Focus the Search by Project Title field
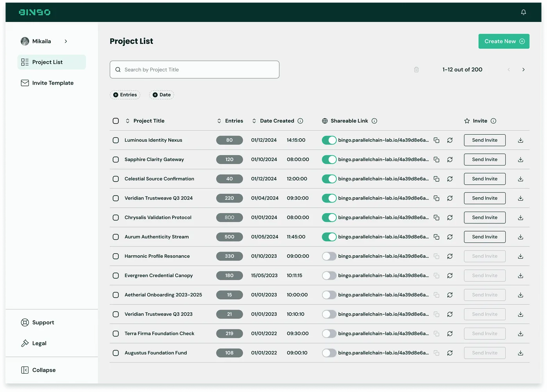Image resolution: width=547 pixels, height=392 pixels. pos(195,69)
